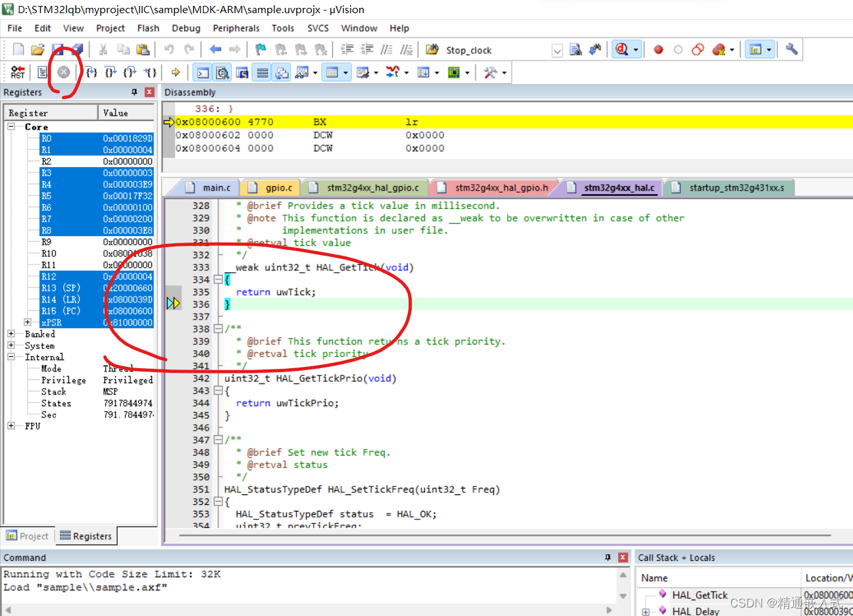853x616 pixels.
Task: Step out of the current function
Action: tap(130, 72)
